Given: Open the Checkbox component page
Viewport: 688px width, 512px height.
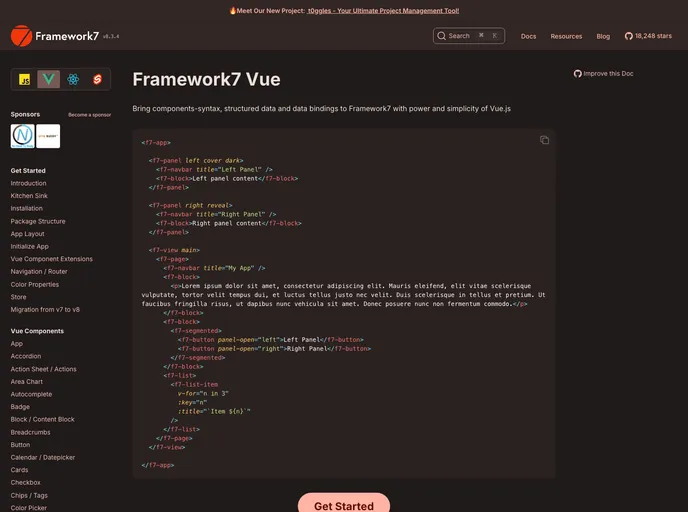Looking at the screenshot, I should pyautogui.click(x=25, y=483).
